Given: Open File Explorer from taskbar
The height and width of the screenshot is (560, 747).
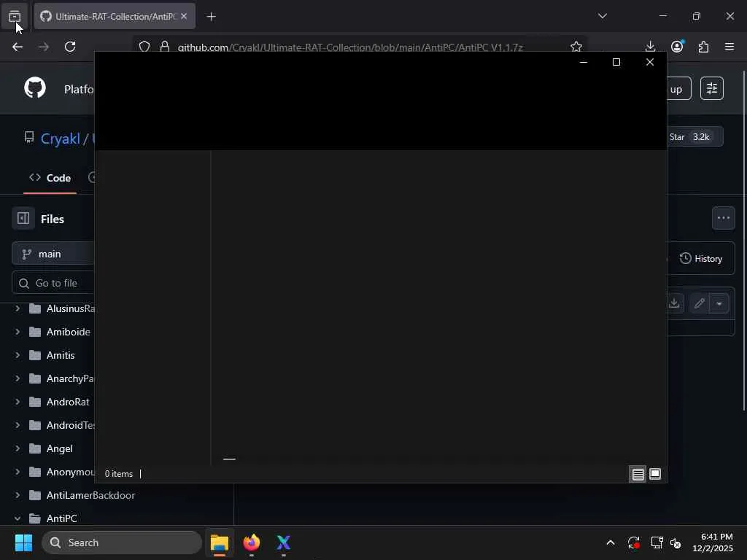Looking at the screenshot, I should 220,542.
